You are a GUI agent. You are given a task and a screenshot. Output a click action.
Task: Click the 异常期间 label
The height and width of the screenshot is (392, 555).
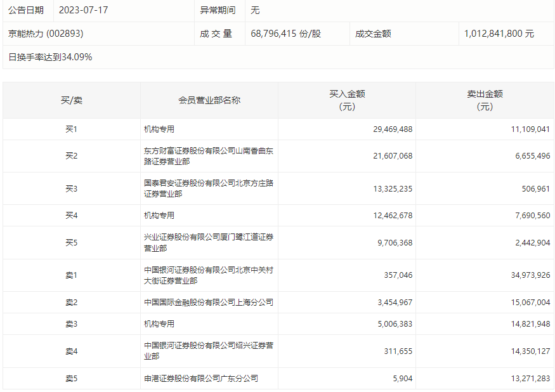pyautogui.click(x=218, y=10)
